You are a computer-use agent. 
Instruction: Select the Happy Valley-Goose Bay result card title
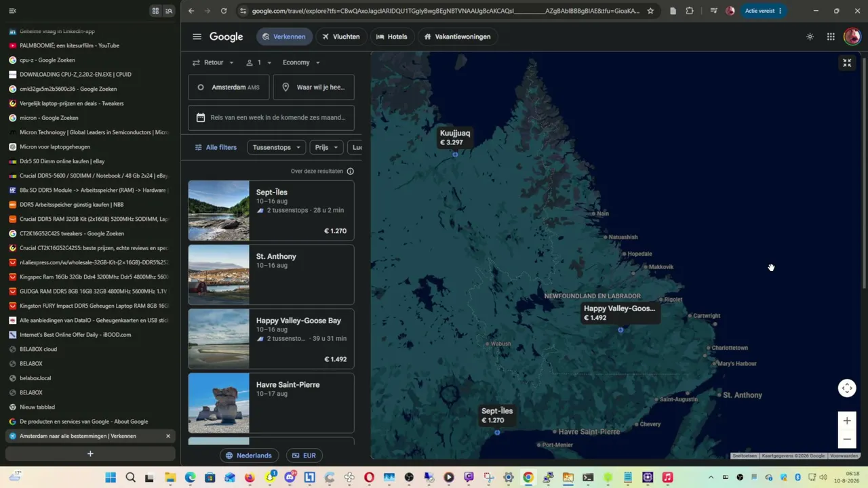[x=298, y=321]
